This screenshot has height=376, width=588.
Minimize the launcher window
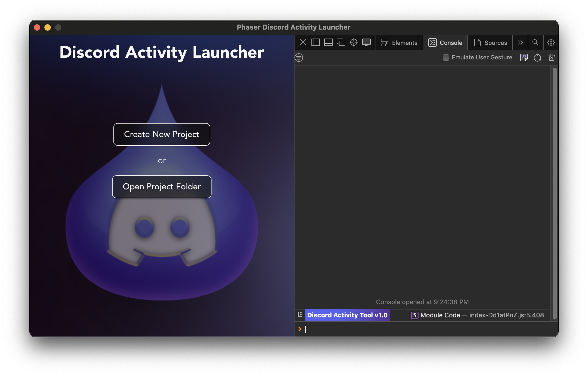pos(48,27)
